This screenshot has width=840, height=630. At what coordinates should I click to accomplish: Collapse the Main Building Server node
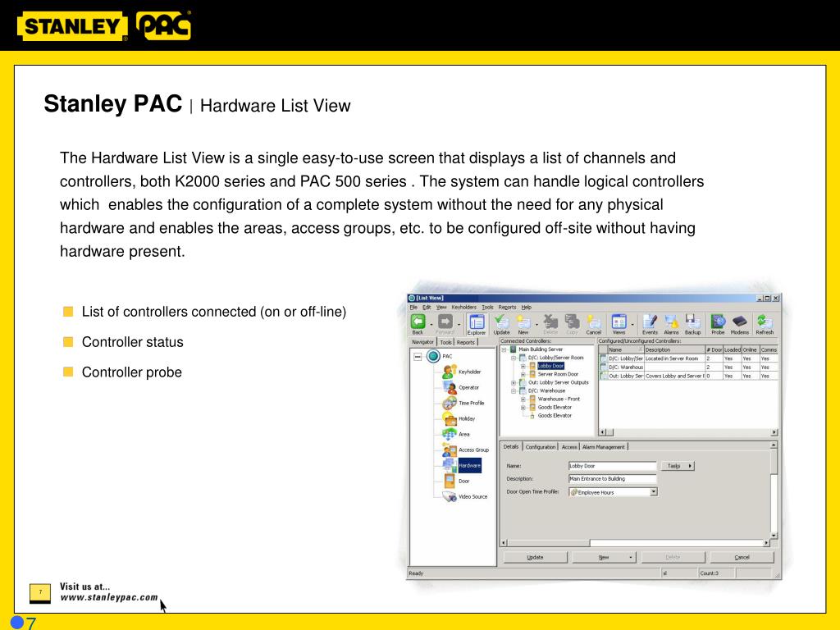tap(504, 349)
